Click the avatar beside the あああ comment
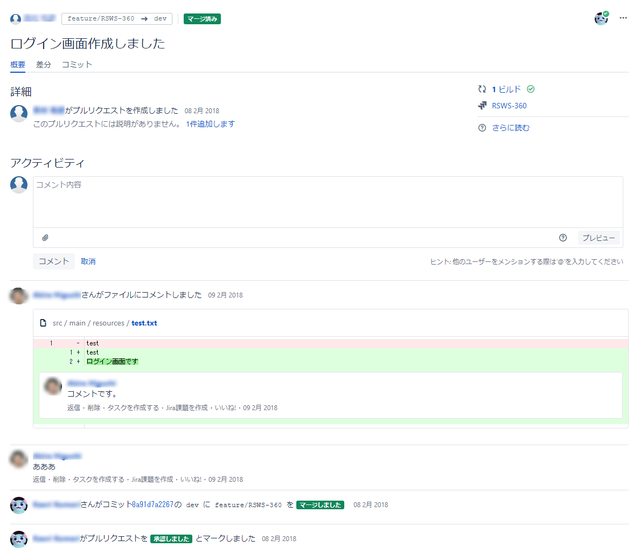Viewport: 640px width, 554px height. tap(18, 459)
